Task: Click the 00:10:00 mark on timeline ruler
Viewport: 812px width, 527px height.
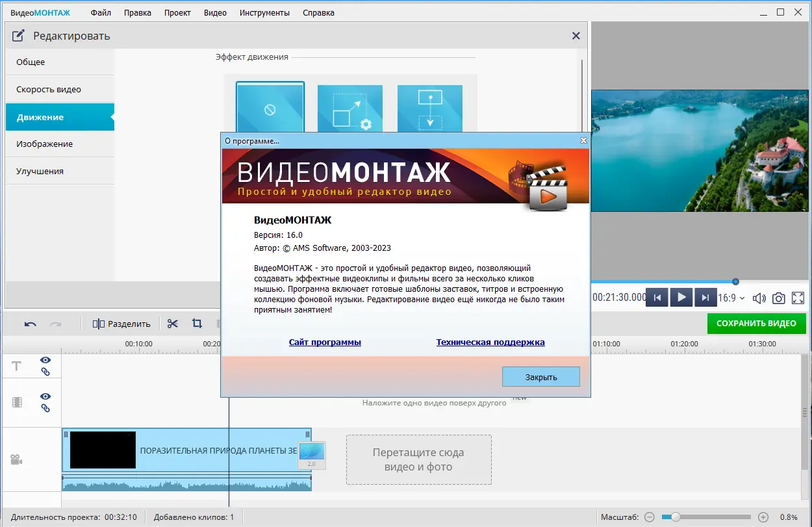Action: [x=138, y=344]
